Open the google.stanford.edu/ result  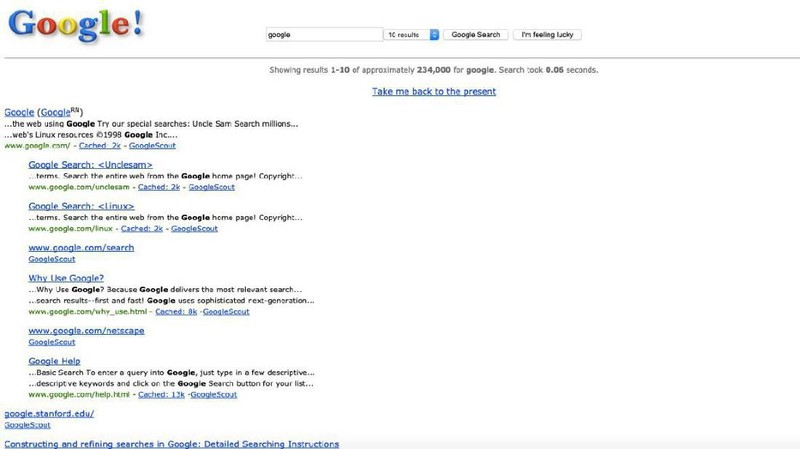click(49, 413)
